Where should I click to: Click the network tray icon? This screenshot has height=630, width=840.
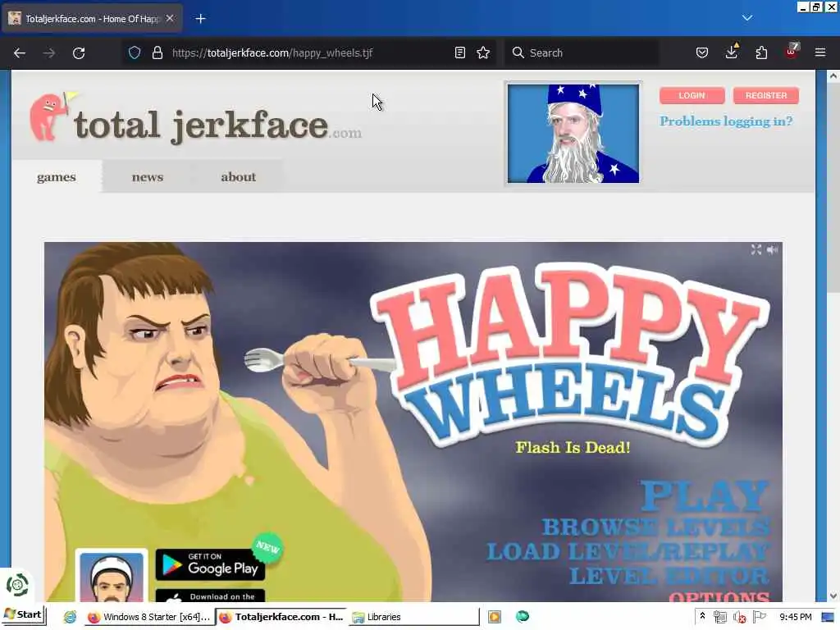[719, 617]
